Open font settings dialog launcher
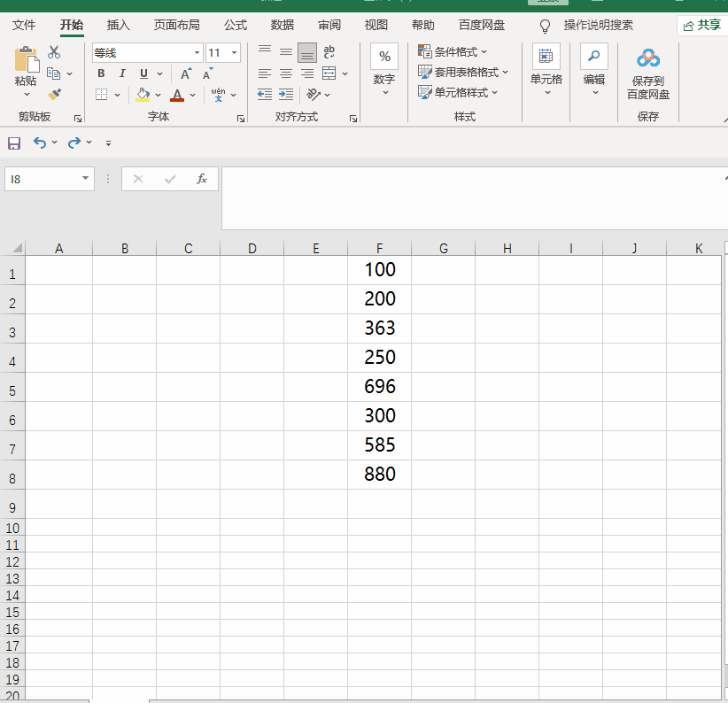The height and width of the screenshot is (703, 728). [241, 119]
